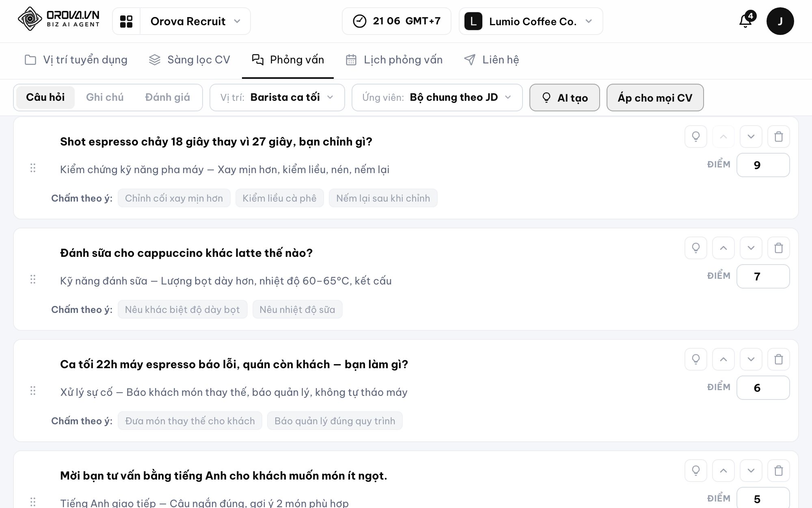The height and width of the screenshot is (508, 812).
Task: Open Vị trí Barista ca tối dropdown
Action: 277,98
